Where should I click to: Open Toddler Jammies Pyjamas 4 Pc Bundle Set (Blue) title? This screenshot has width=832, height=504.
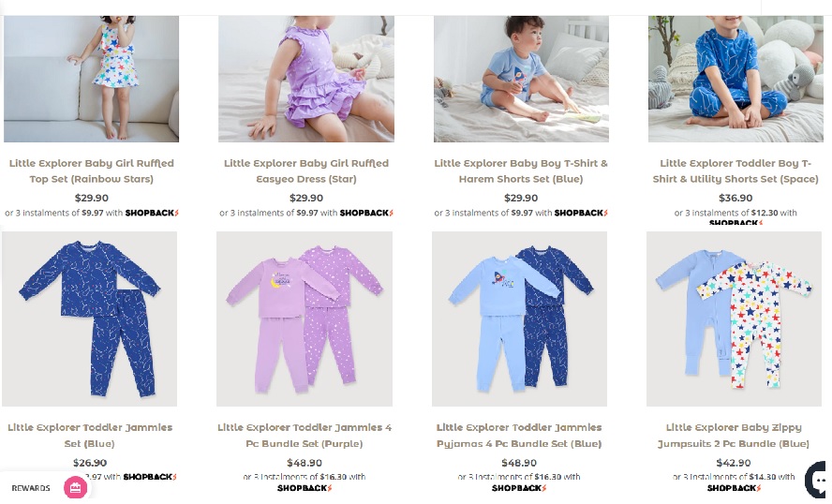pos(519,435)
